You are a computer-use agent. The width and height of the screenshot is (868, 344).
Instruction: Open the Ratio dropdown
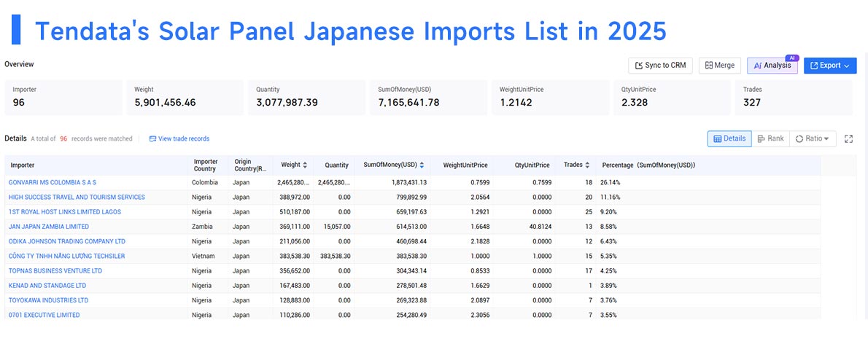(812, 138)
